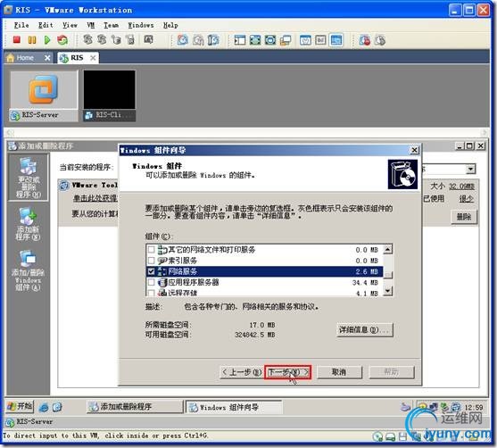497x448 pixels.
Task: Toggle checkbox for 索引服务
Action: tap(151, 261)
